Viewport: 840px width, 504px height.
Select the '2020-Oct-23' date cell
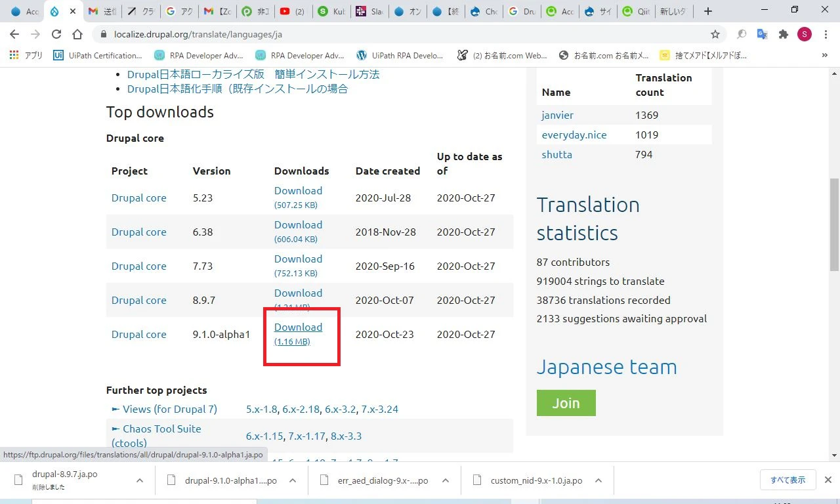pos(385,334)
